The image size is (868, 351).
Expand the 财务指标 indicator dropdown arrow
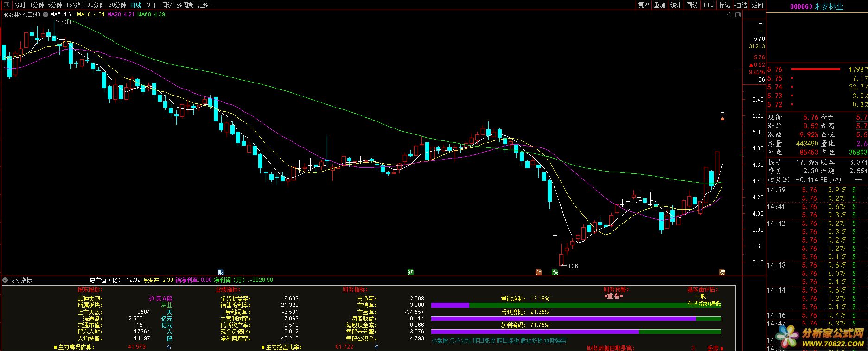tap(5, 280)
